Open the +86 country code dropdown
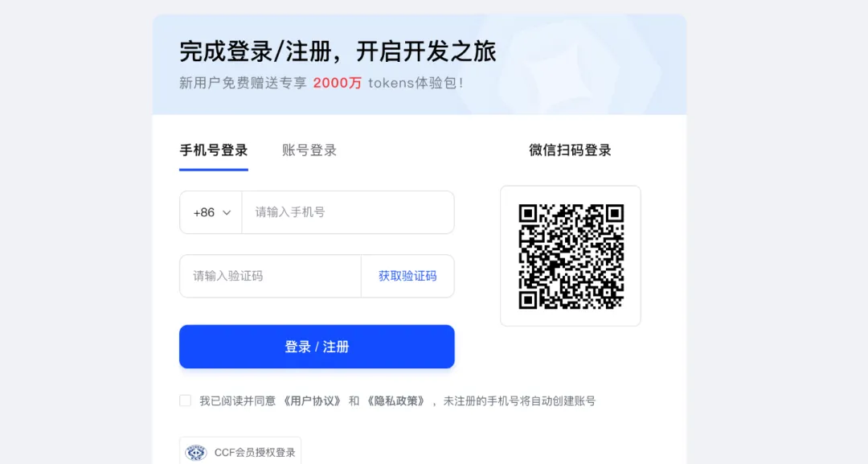 tap(211, 212)
